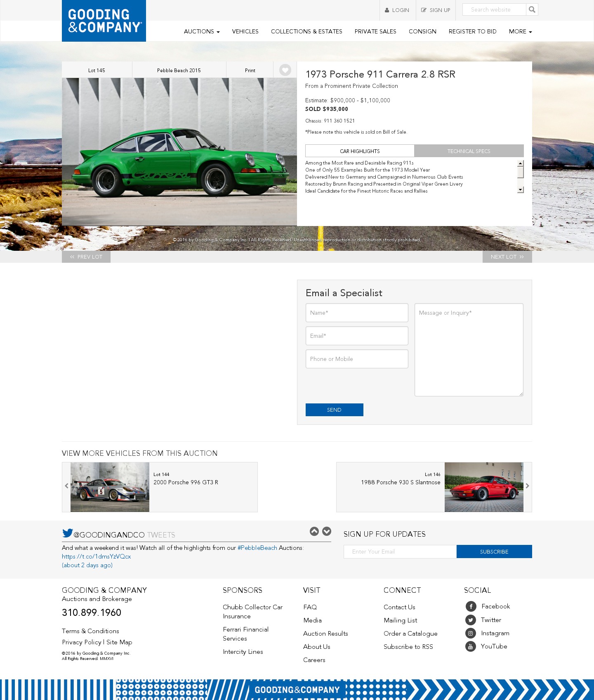The width and height of the screenshot is (594, 700).
Task: View Auction Results
Action: point(326,634)
